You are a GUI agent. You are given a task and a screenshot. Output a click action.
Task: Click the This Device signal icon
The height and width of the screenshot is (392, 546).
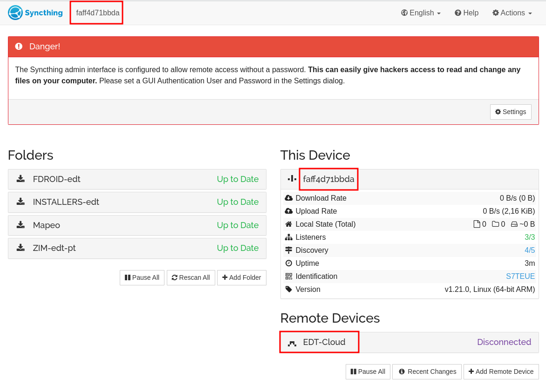292,179
